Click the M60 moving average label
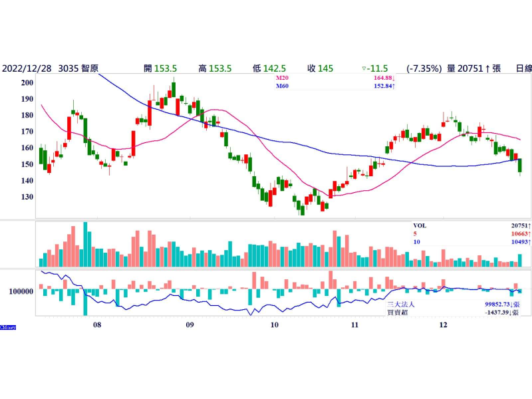Image resolution: width=532 pixels, height=399 pixels. click(x=282, y=86)
